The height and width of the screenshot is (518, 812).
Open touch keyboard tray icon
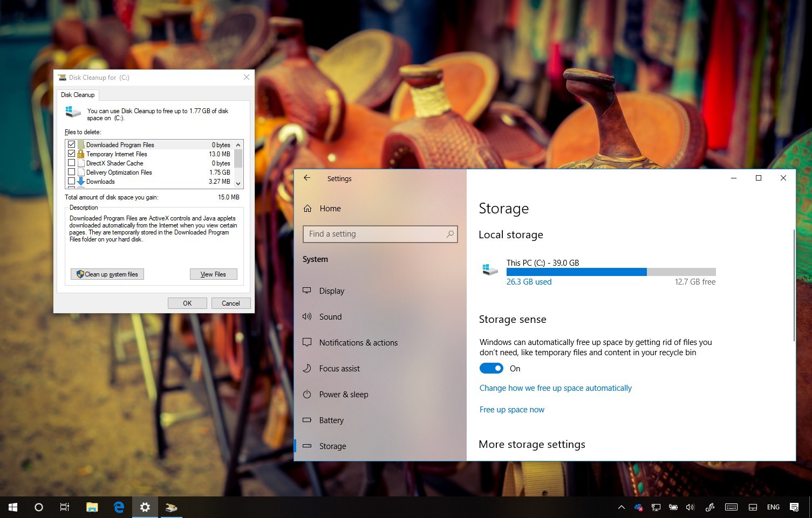[731, 507]
